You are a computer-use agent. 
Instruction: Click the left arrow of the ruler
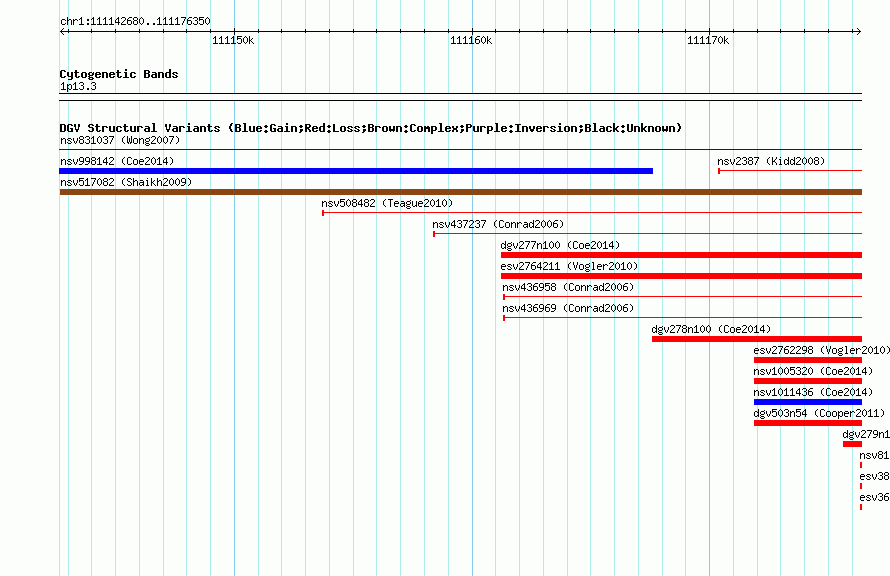coord(62,32)
